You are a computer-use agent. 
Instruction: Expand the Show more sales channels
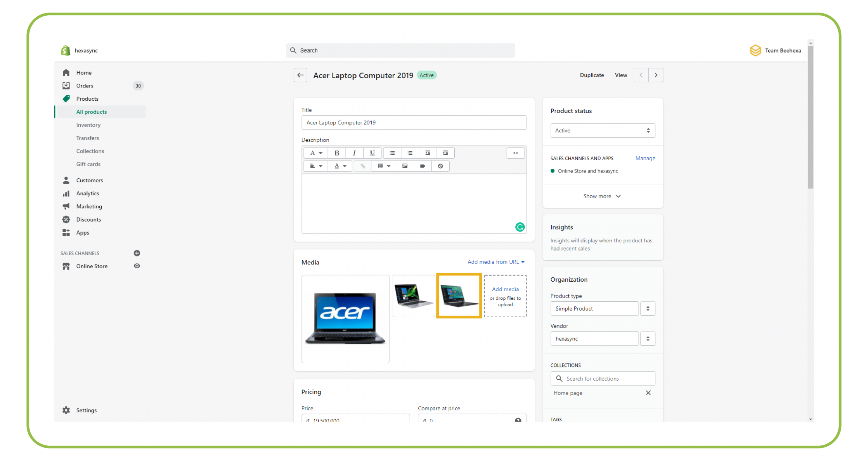tap(601, 196)
